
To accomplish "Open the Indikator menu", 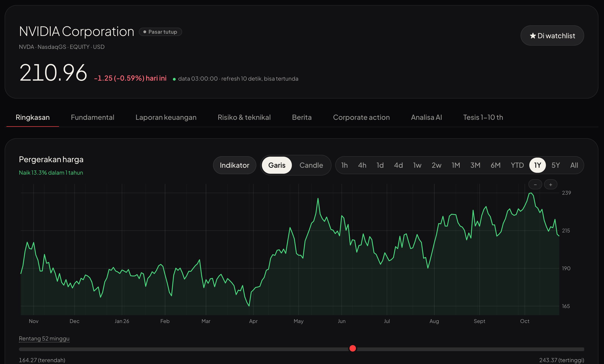I will (235, 165).
